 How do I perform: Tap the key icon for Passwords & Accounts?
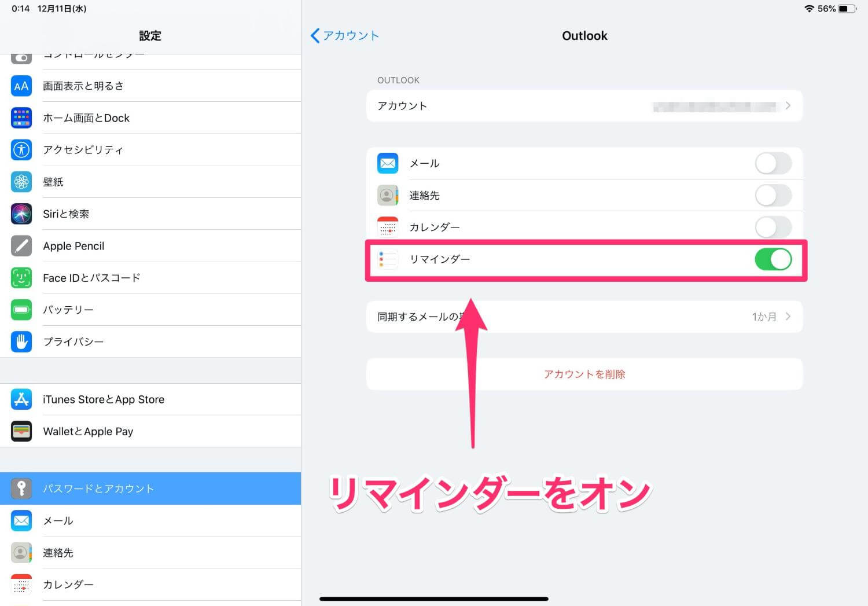tap(21, 489)
